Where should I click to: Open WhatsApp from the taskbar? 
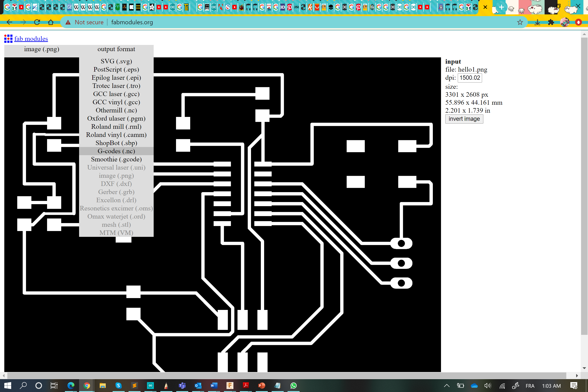(x=294, y=386)
